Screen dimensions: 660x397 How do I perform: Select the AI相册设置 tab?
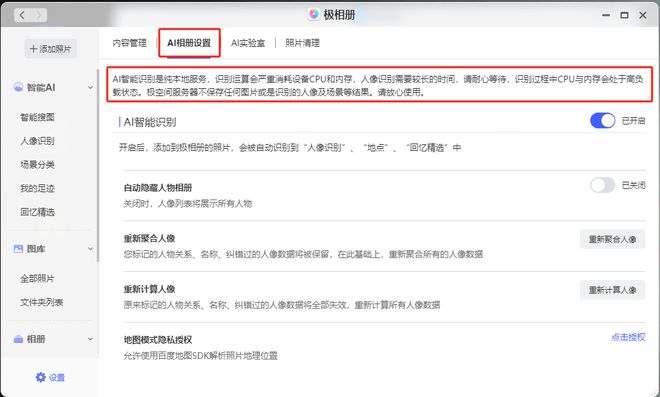(189, 43)
